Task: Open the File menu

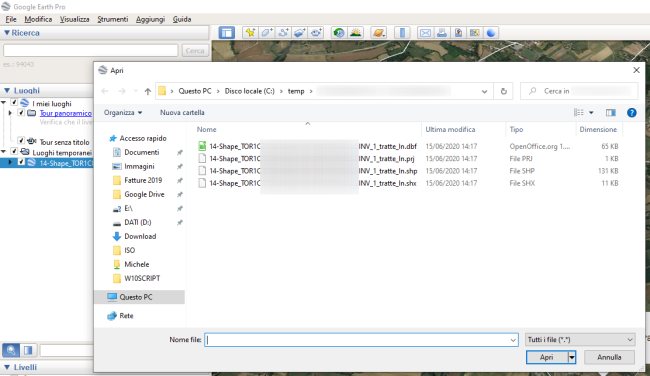Action: pos(11,19)
